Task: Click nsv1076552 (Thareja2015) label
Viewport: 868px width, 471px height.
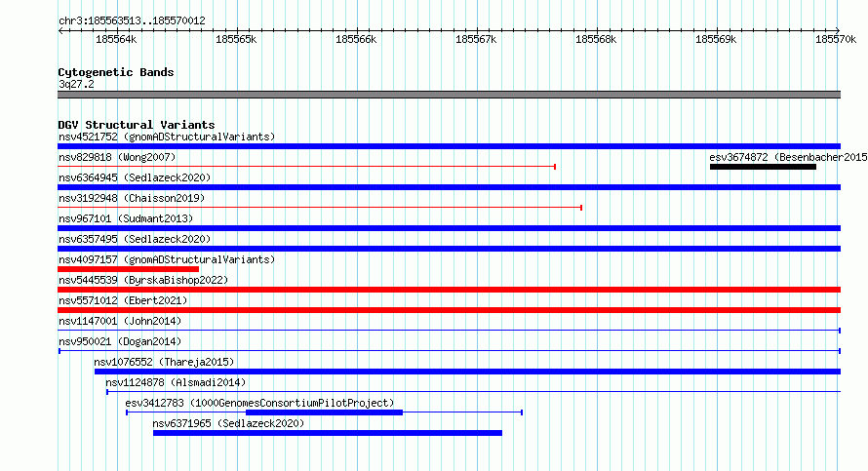Action: coord(164,362)
